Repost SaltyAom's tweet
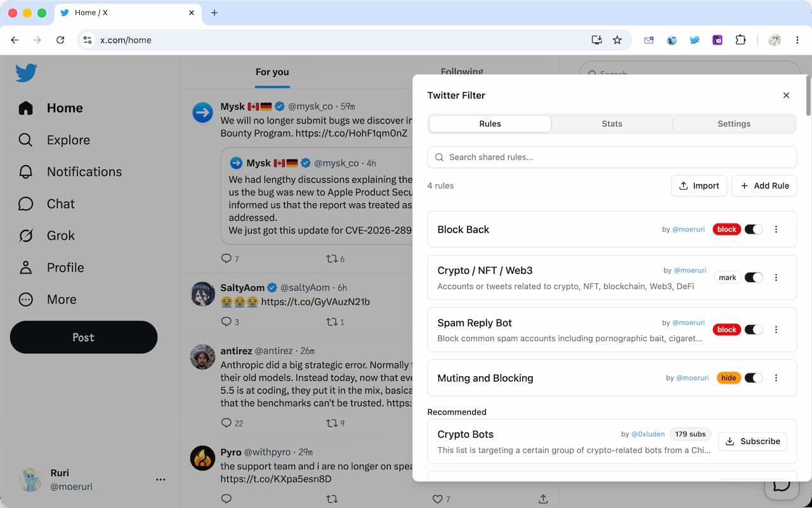This screenshot has width=812, height=508. (331, 322)
